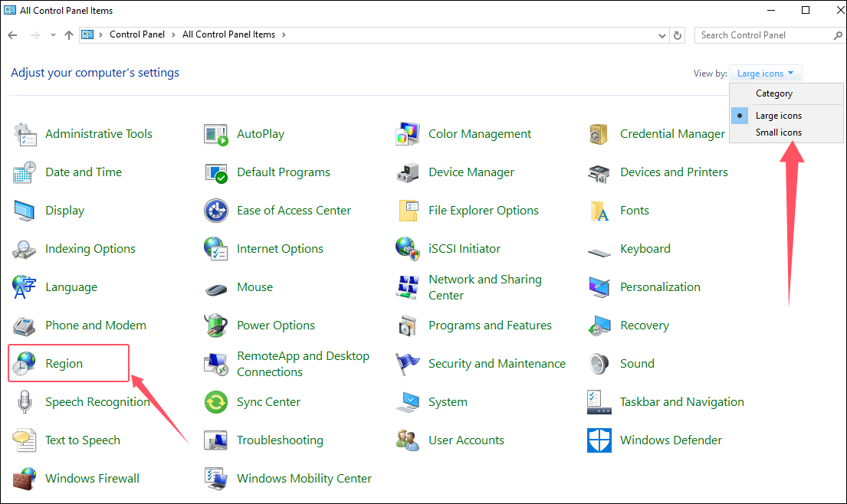Open the Sound speaker icon
Screen dimensions: 847x504
(599, 364)
